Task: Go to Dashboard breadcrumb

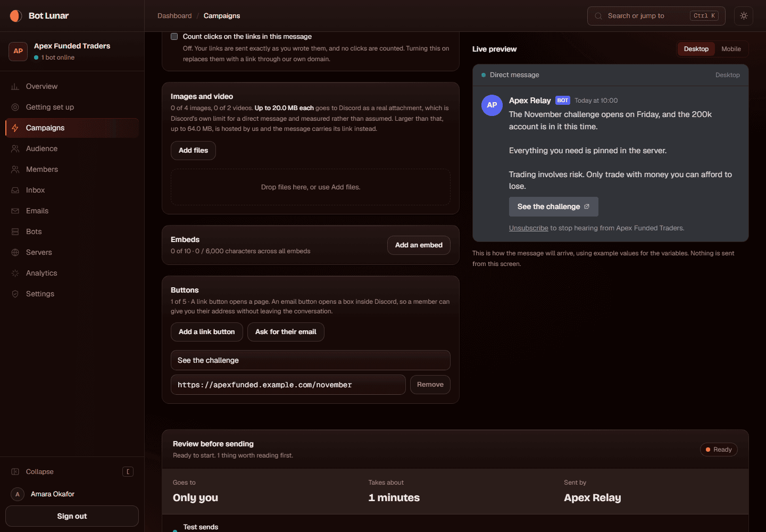Action: (174, 16)
